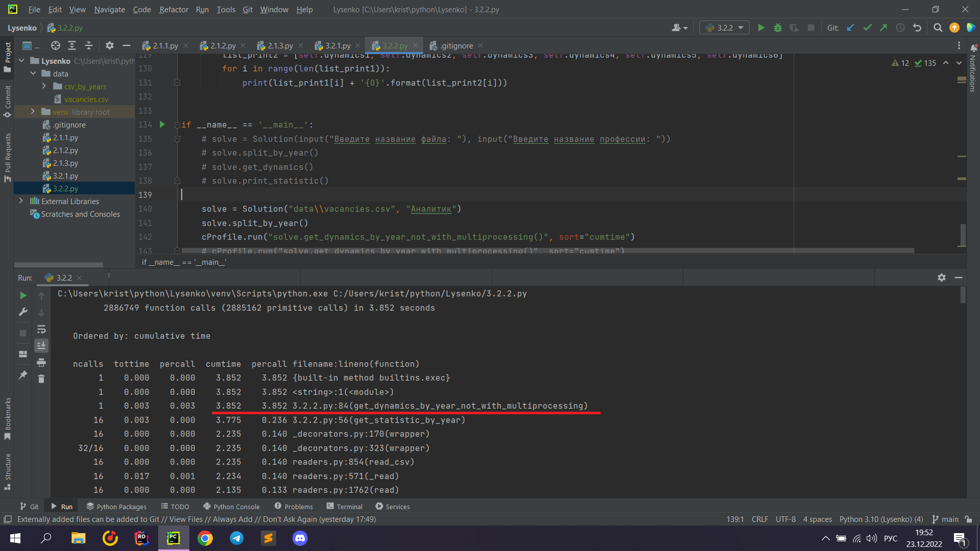Open the Refactor menu

point(174,9)
